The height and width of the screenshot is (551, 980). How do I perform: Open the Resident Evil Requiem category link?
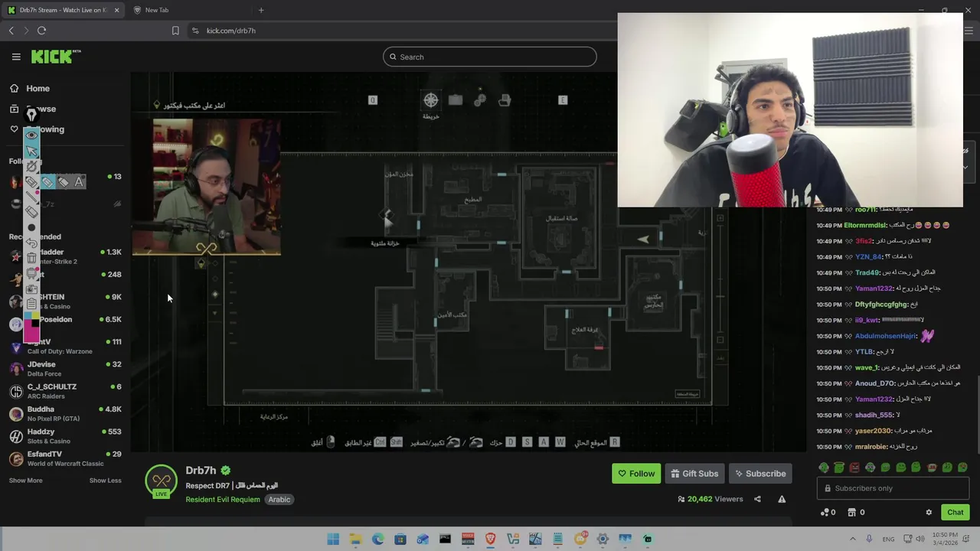223,500
